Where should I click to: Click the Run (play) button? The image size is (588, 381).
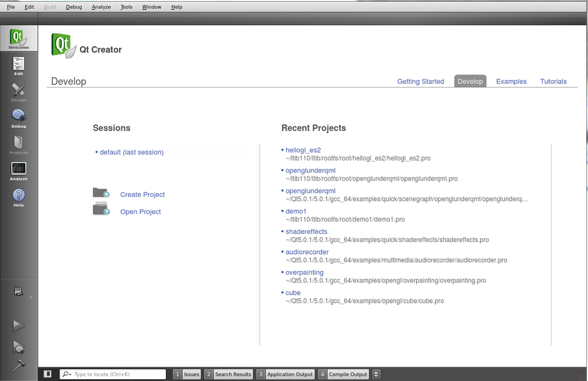coord(18,326)
